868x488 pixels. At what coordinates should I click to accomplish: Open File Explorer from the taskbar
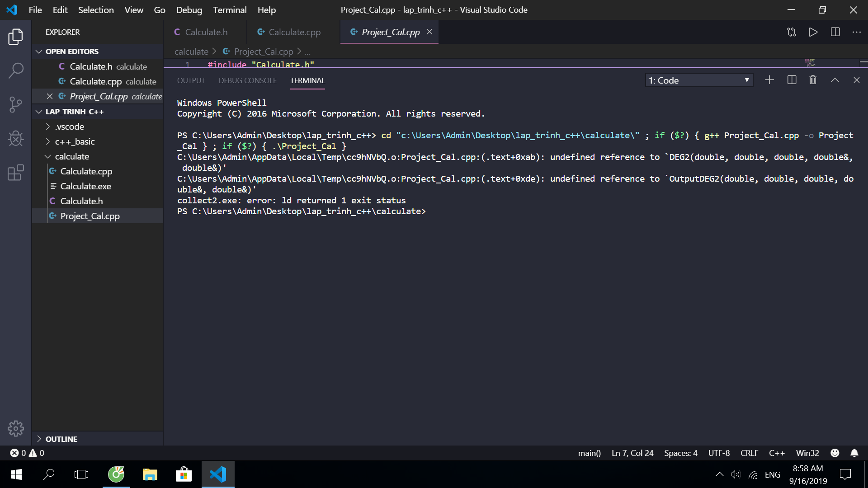(150, 474)
